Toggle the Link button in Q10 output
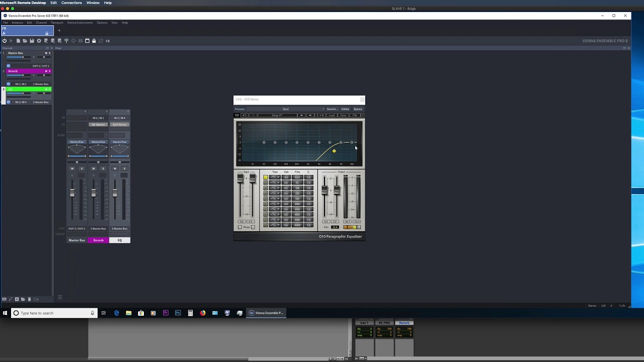 (x=351, y=227)
